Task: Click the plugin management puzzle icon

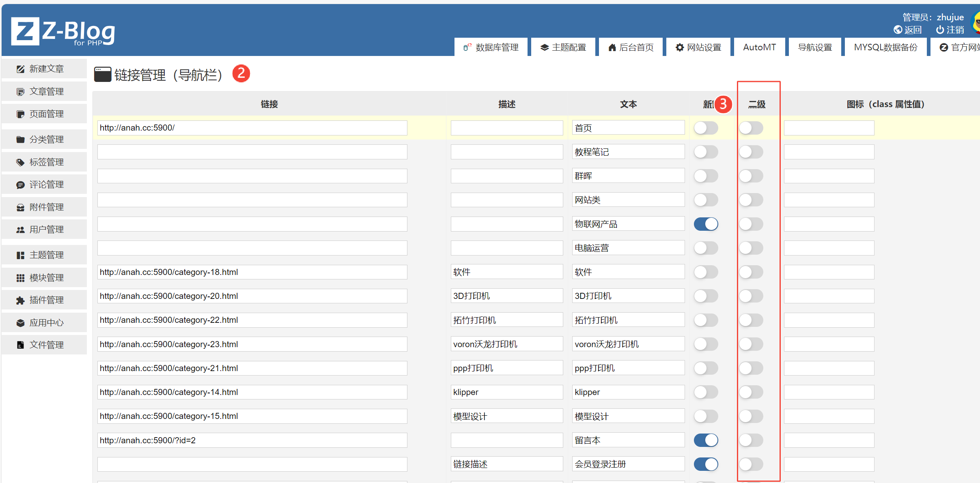Action: pos(20,300)
